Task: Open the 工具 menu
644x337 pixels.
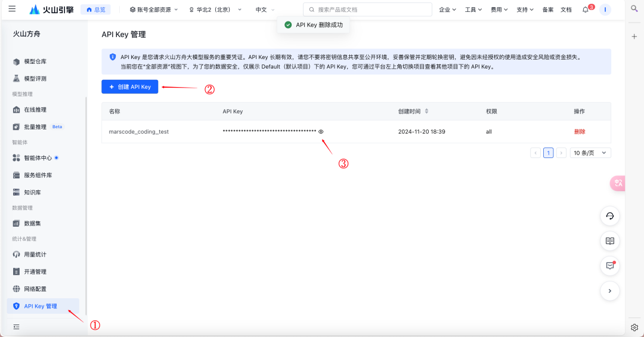Action: tap(473, 10)
